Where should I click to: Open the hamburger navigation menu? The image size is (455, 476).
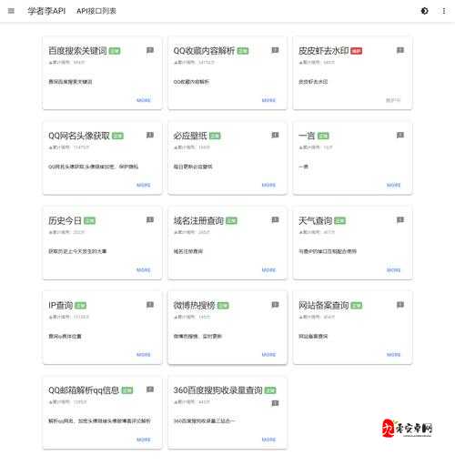coord(11,11)
